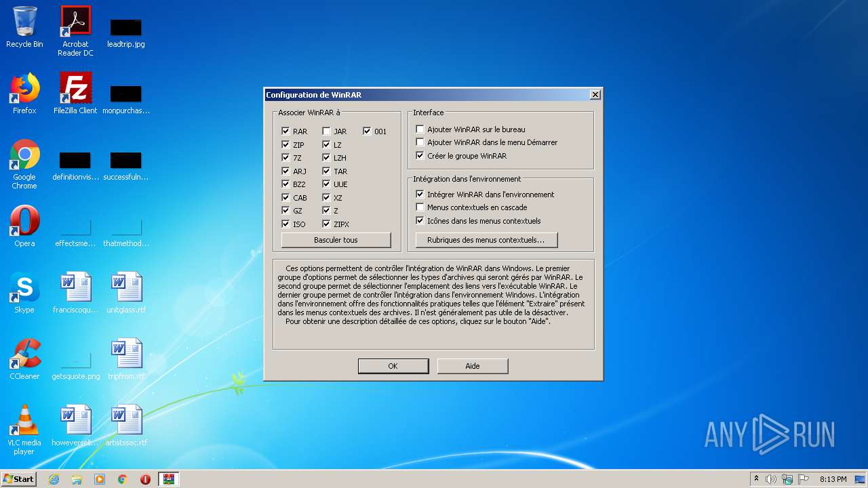868x488 pixels.
Task: Toggle the GZ association checkbox
Action: 285,211
